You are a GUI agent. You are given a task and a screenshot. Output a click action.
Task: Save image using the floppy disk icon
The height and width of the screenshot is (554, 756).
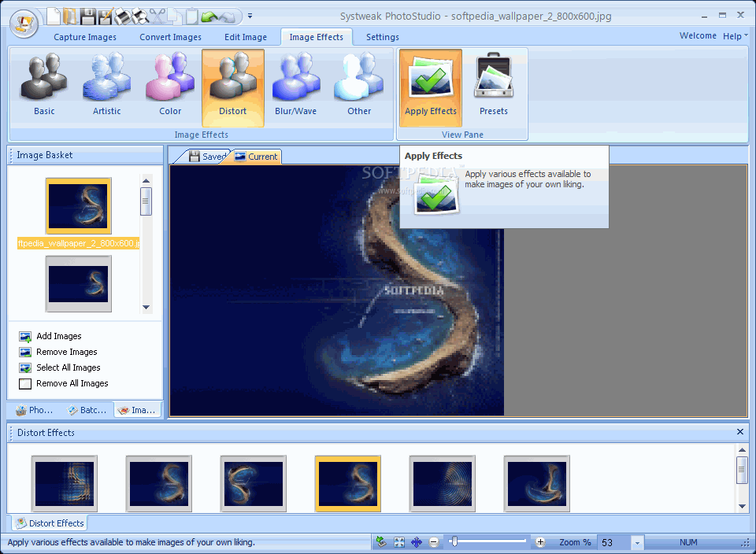point(87,17)
